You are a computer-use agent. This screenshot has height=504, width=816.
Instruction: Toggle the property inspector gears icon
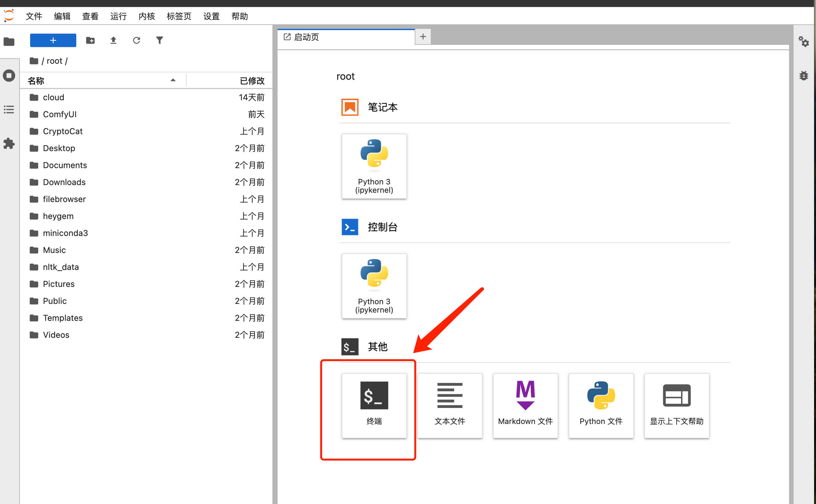(804, 42)
